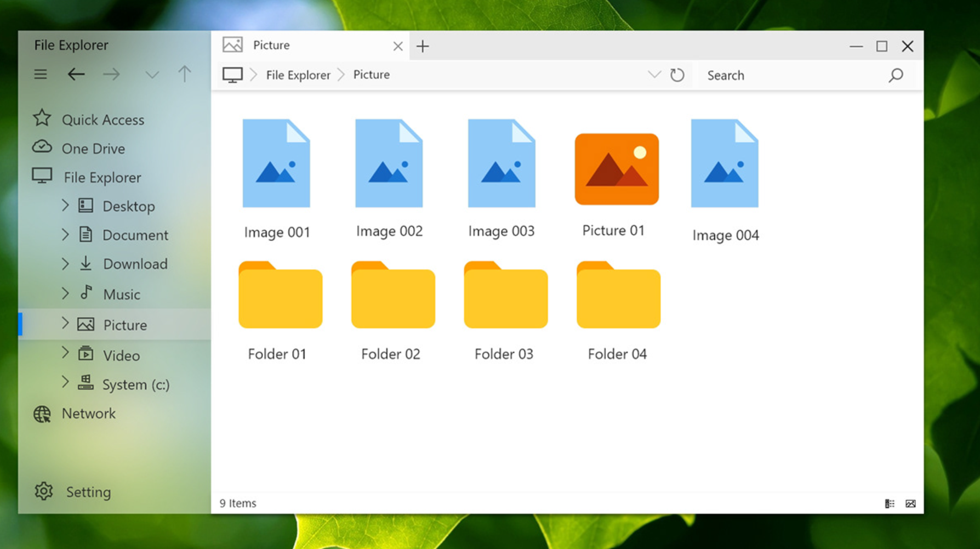980x549 pixels.
Task: Click inside the Search field
Action: (x=789, y=75)
